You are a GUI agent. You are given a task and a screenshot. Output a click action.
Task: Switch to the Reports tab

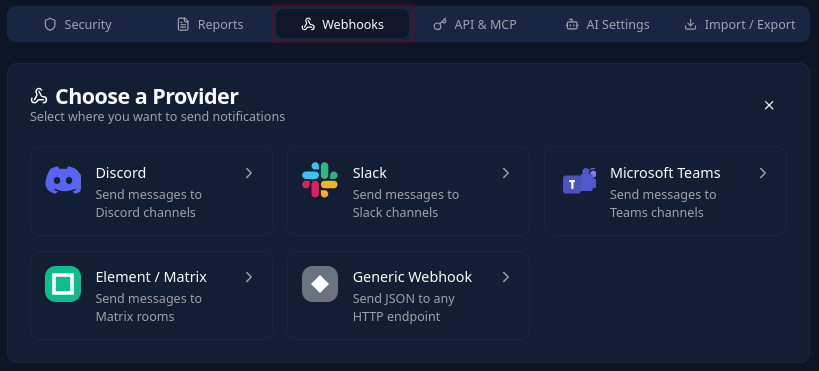(x=210, y=25)
